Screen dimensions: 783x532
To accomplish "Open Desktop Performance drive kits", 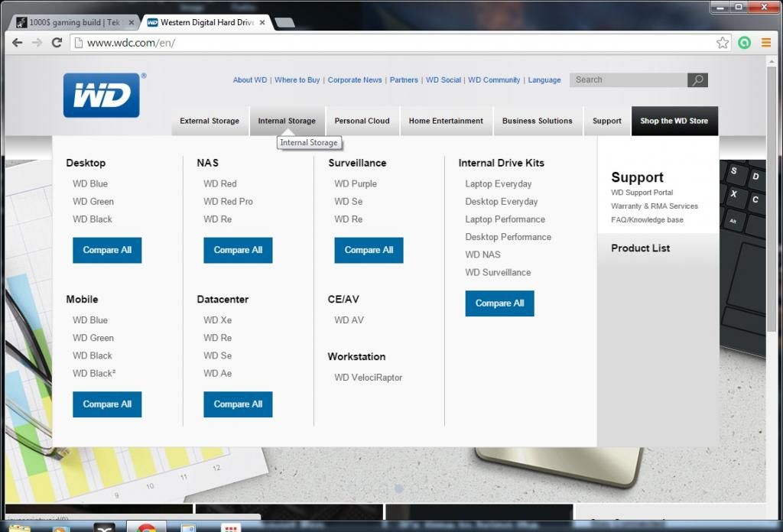I will pos(508,237).
